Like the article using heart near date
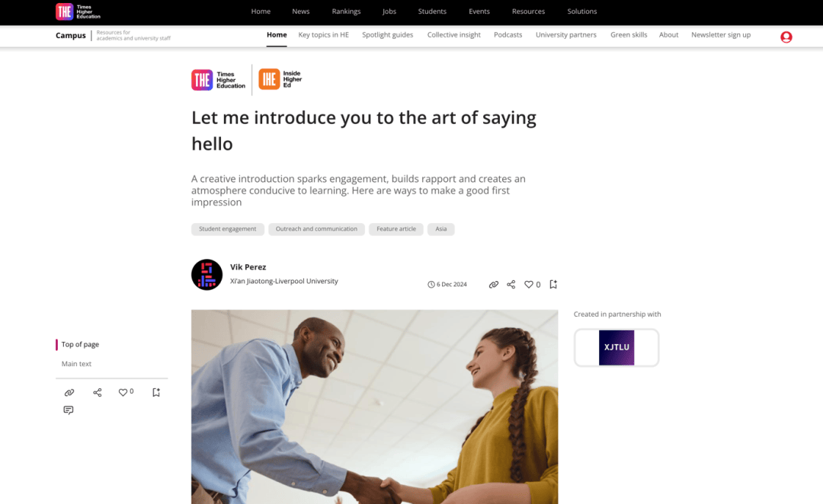This screenshot has width=823, height=504. pyautogui.click(x=529, y=284)
